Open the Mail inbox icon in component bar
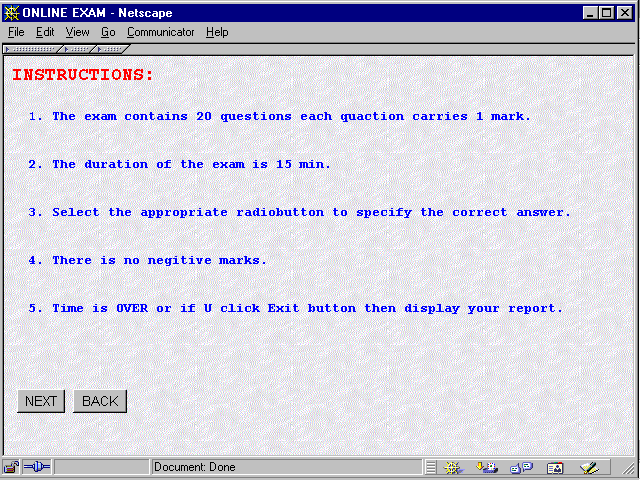The height and width of the screenshot is (480, 640). tap(487, 467)
